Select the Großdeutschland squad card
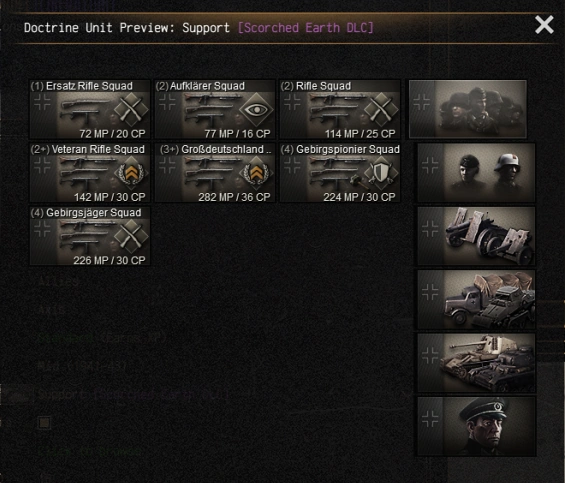Image resolution: width=565 pixels, height=483 pixels. tap(215, 173)
